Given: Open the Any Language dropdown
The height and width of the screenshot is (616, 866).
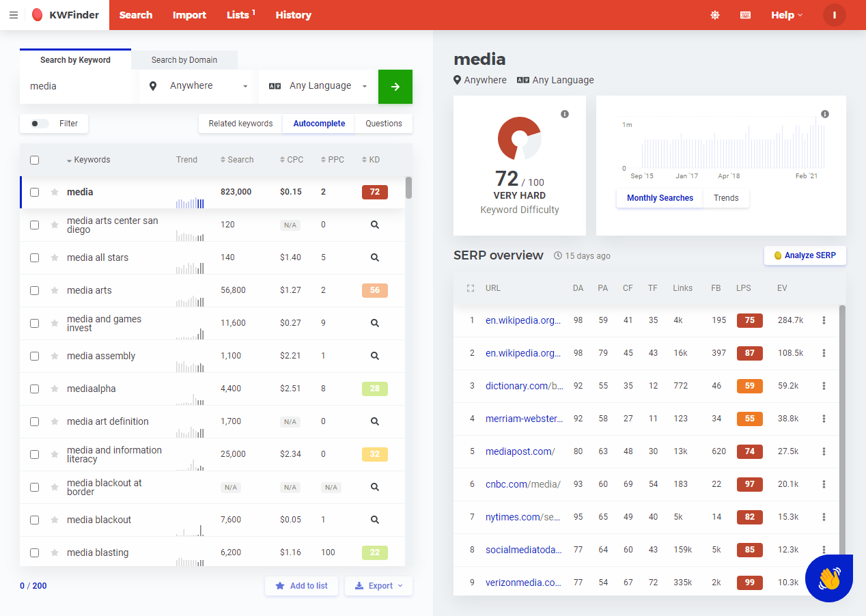Looking at the screenshot, I should tap(318, 86).
